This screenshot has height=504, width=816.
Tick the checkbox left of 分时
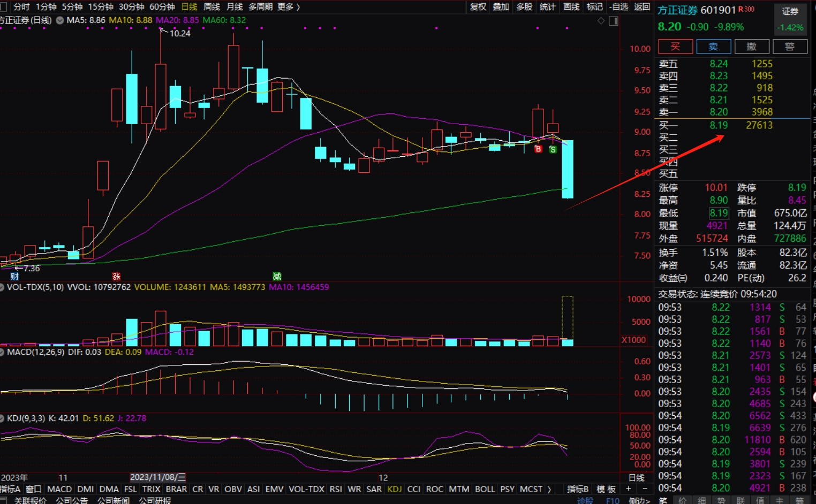coord(4,6)
